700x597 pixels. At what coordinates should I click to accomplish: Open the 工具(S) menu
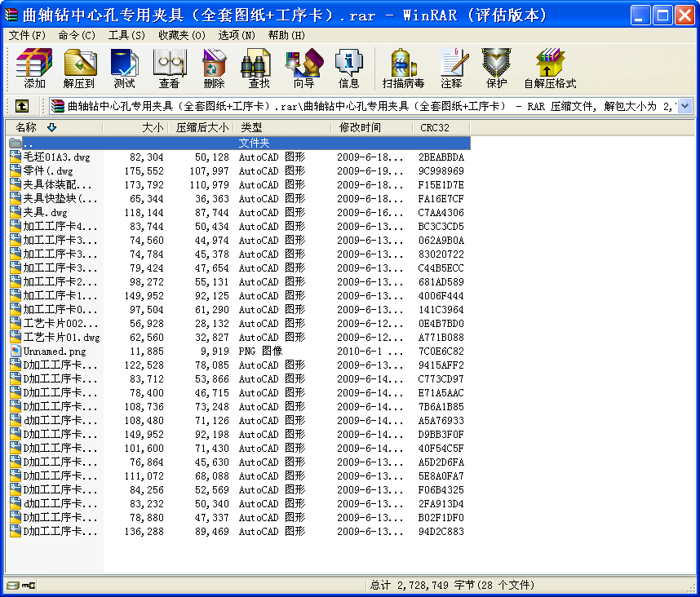(x=126, y=35)
